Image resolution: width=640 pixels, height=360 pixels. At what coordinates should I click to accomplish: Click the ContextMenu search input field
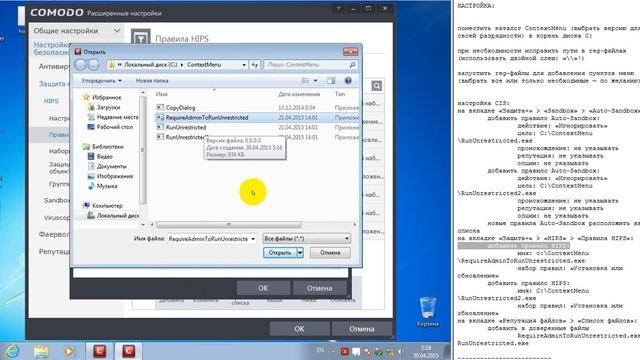pos(306,64)
